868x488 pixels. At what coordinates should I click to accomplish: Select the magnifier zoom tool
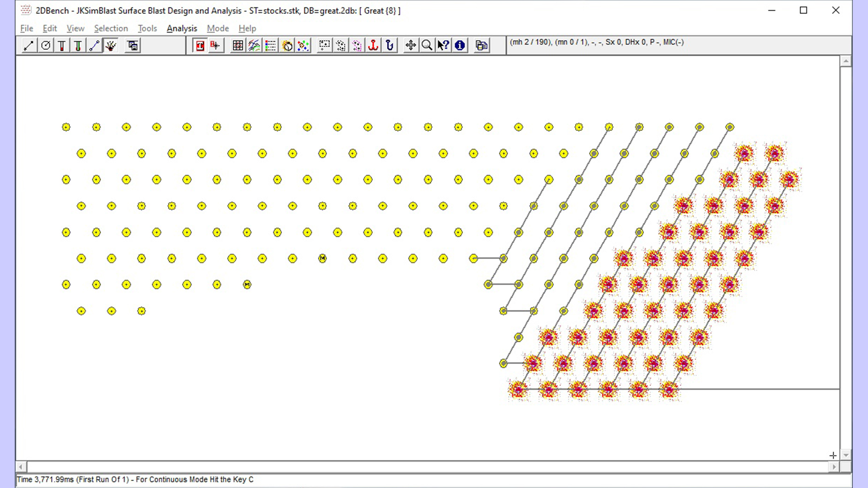(x=427, y=46)
